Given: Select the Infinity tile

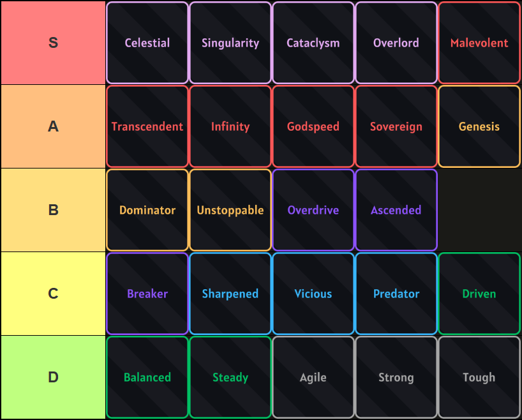Looking at the screenshot, I should click(230, 126).
